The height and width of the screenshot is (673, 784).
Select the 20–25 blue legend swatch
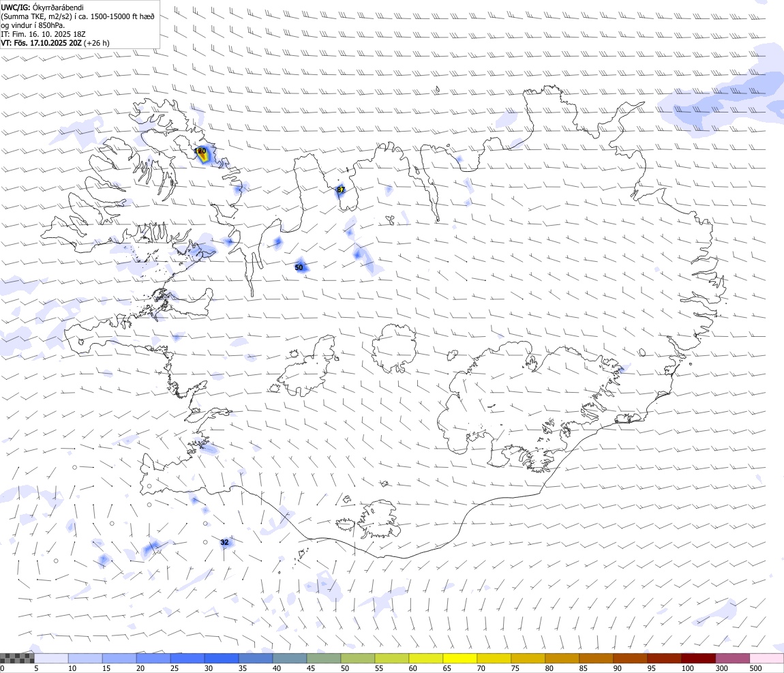pos(153,658)
